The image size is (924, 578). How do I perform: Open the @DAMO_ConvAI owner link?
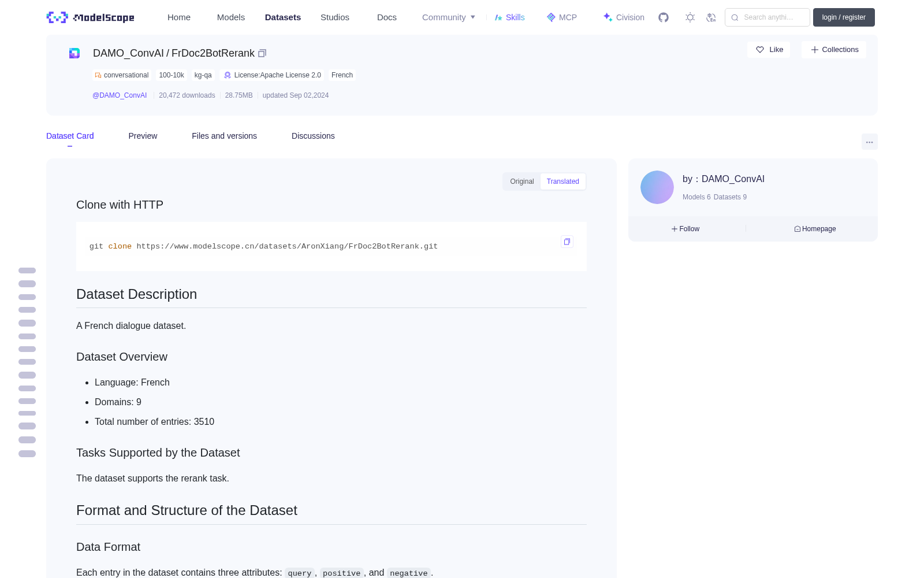pos(120,95)
